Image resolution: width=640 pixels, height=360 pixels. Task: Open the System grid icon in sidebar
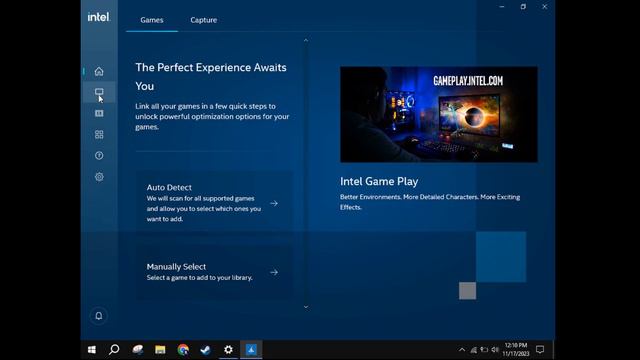[x=99, y=134]
